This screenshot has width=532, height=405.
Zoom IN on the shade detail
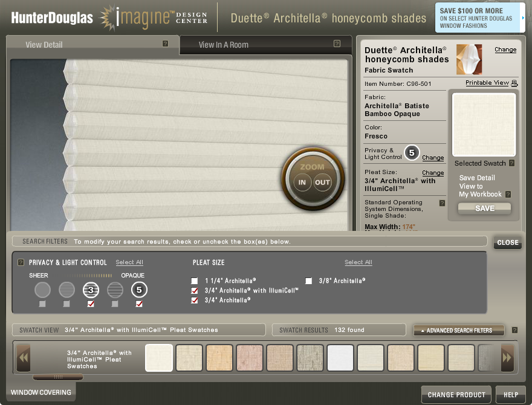[302, 183]
